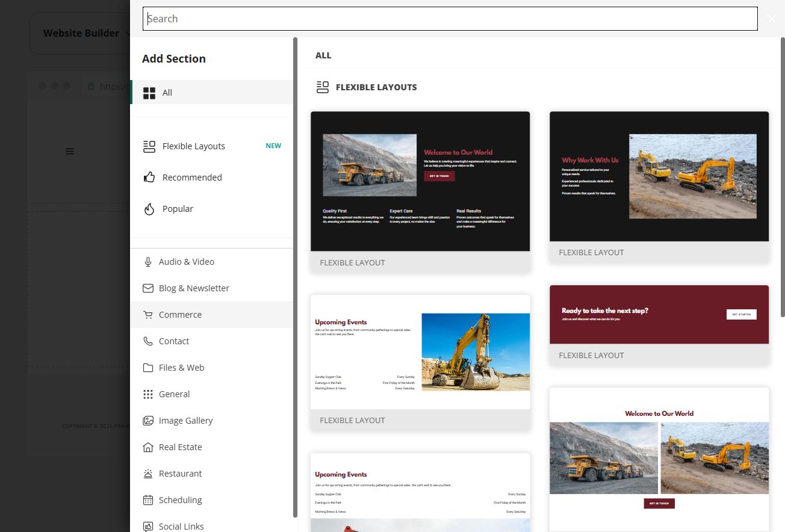Open the hamburger menu on the page preview
The width and height of the screenshot is (785, 532).
(x=70, y=151)
